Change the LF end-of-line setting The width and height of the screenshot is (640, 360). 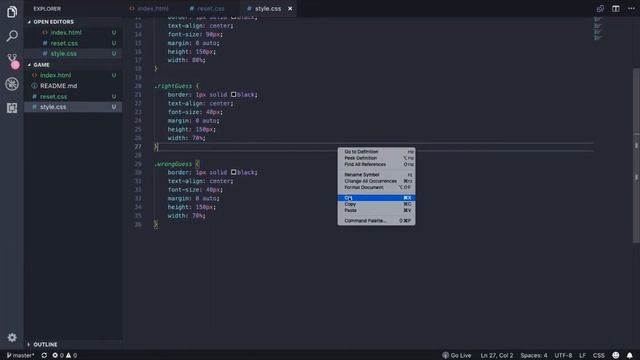582,356
